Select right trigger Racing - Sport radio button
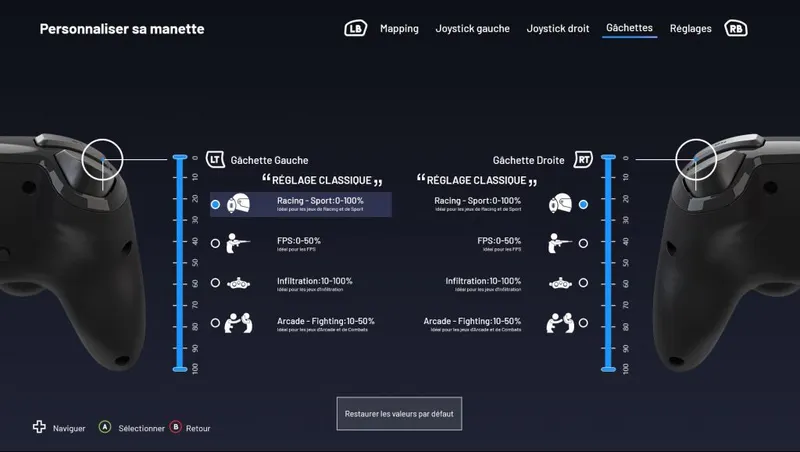 [583, 204]
